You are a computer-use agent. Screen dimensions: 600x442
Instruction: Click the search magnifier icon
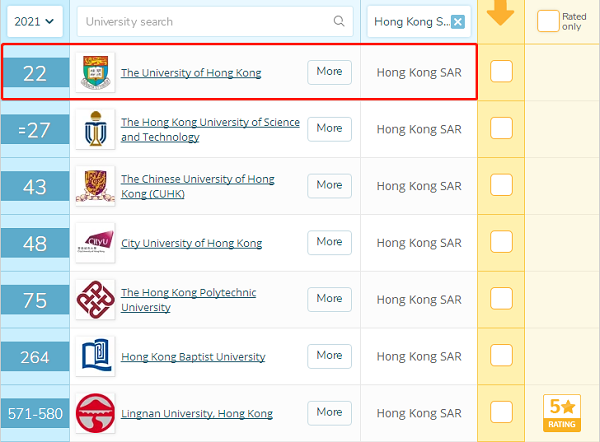pyautogui.click(x=340, y=21)
